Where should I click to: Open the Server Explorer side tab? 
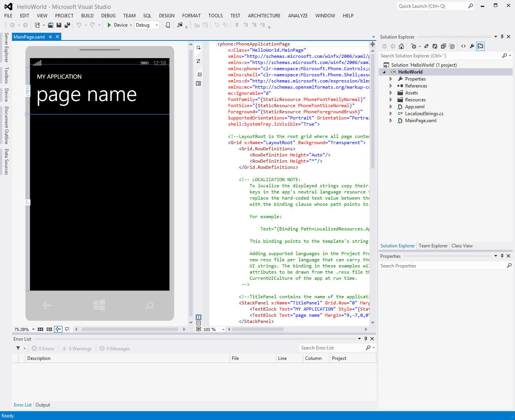[6, 47]
